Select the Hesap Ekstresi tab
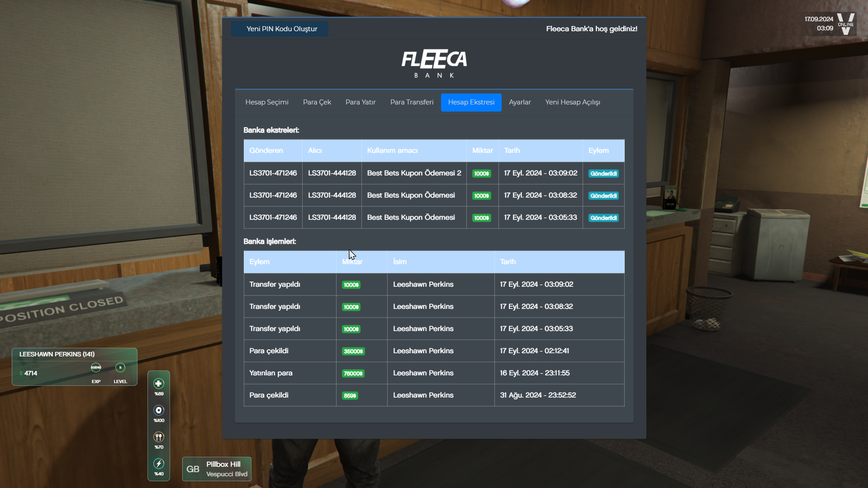Screen dimensions: 868x488 [x=471, y=102]
